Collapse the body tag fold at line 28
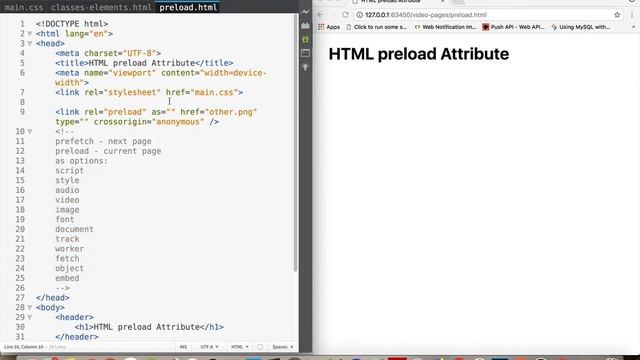640x360 pixels. [30, 307]
